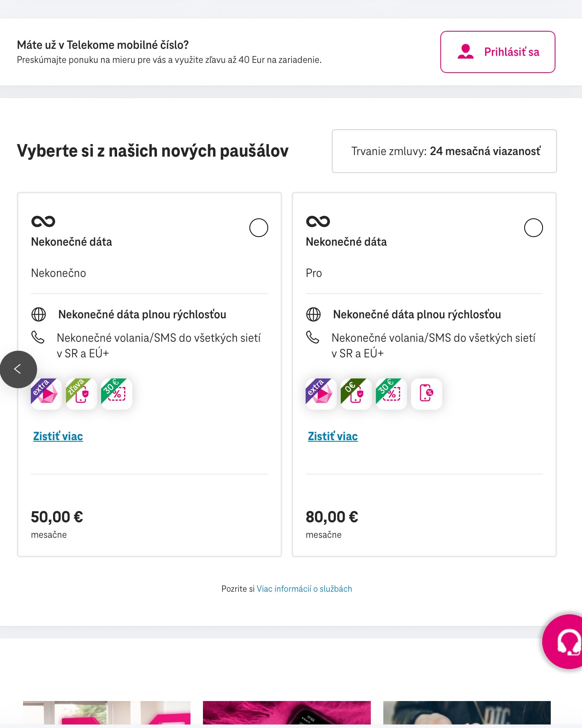Image resolution: width=582 pixels, height=728 pixels.
Task: Click zľava device protection icon in Nekonečno plan
Action: [x=82, y=394]
